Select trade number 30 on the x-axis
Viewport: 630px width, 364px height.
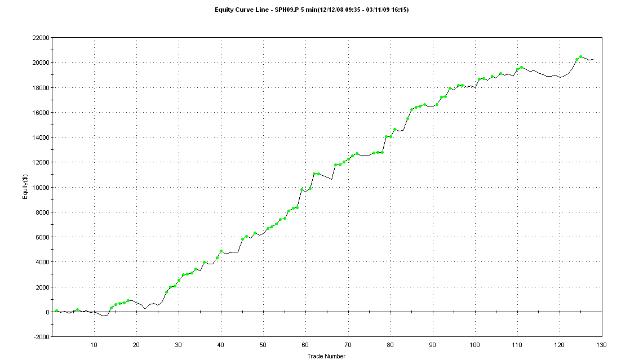(179, 345)
